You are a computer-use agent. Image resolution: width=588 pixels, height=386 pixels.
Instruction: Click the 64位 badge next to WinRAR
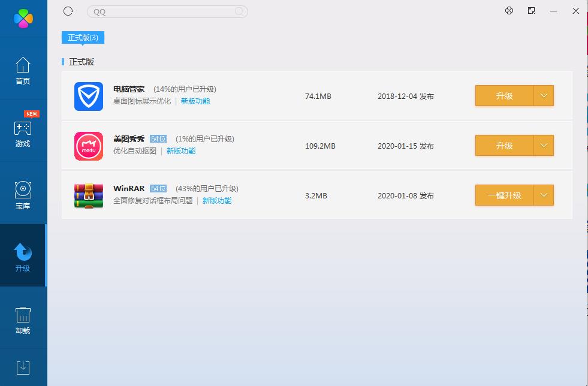point(158,188)
